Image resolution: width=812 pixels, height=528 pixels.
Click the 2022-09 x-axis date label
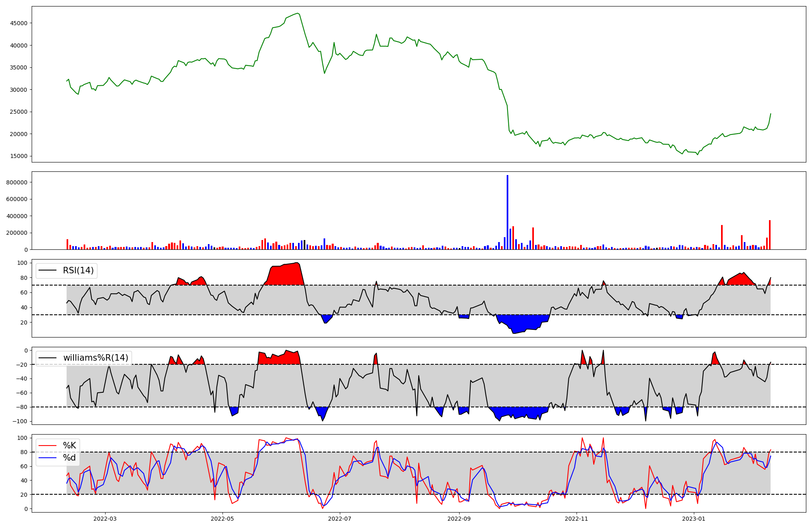(x=459, y=519)
